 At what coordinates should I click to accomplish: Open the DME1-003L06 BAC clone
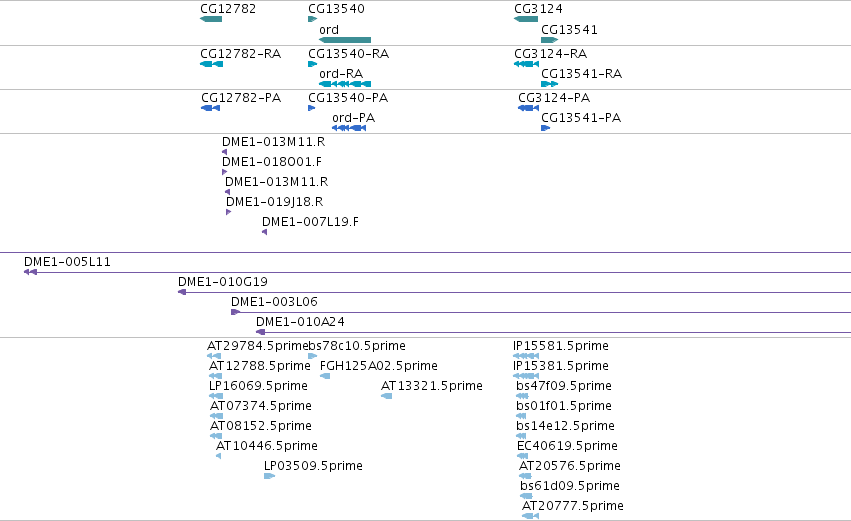tap(541, 312)
